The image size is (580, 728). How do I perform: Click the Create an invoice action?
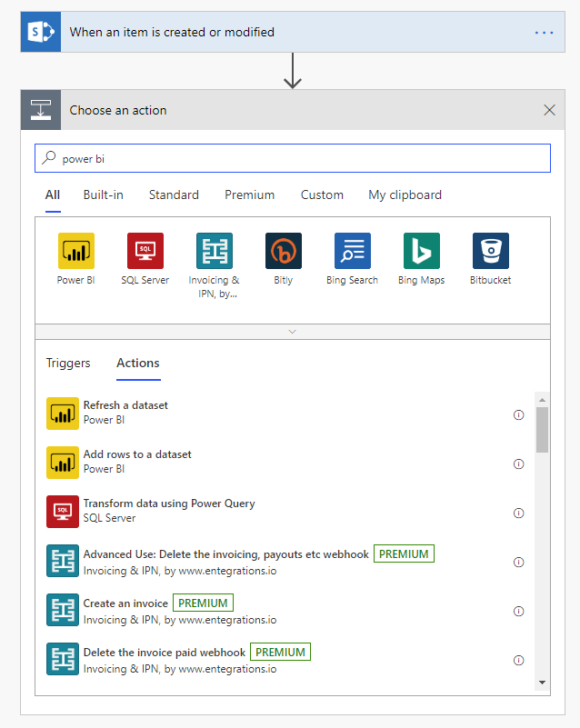click(x=125, y=603)
